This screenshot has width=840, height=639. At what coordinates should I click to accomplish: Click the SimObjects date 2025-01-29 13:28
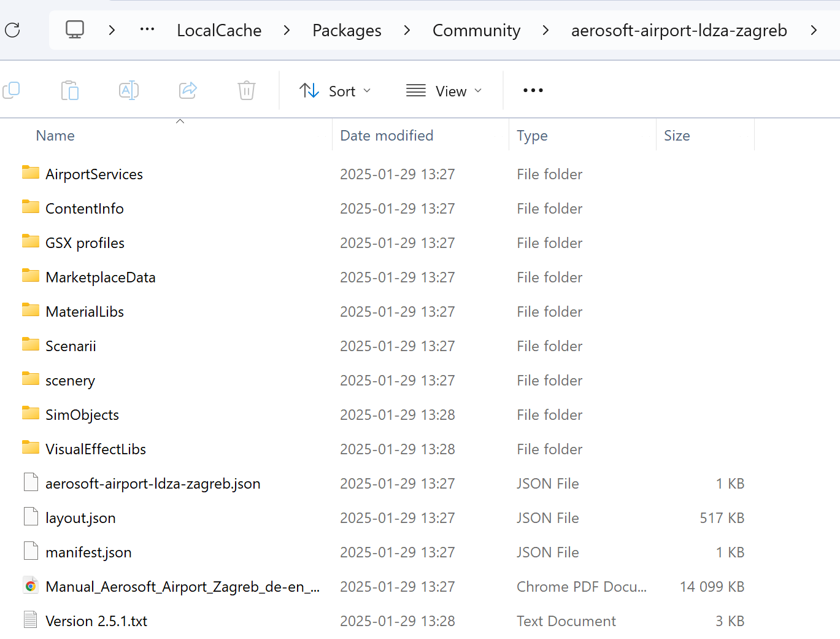pyautogui.click(x=398, y=415)
